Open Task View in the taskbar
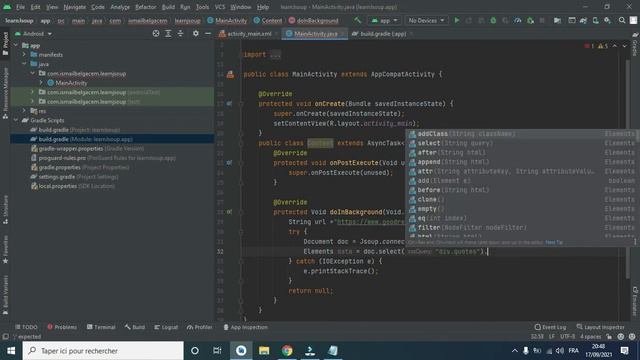This screenshot has height=360, width=640. click(217, 351)
